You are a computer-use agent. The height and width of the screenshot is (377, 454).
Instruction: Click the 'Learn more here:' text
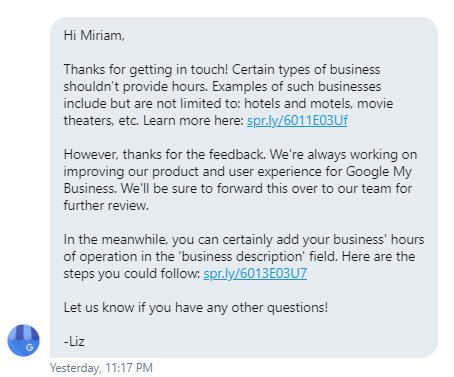click(193, 120)
